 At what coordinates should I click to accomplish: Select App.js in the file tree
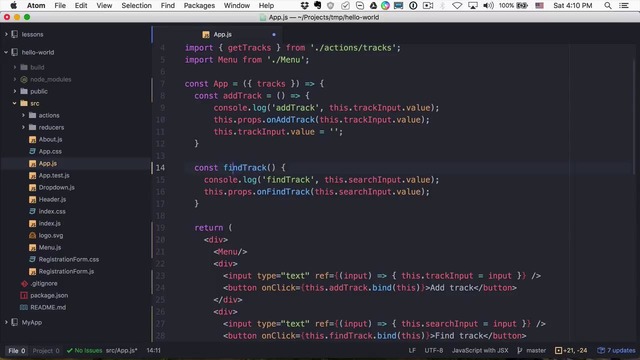[x=48, y=163]
